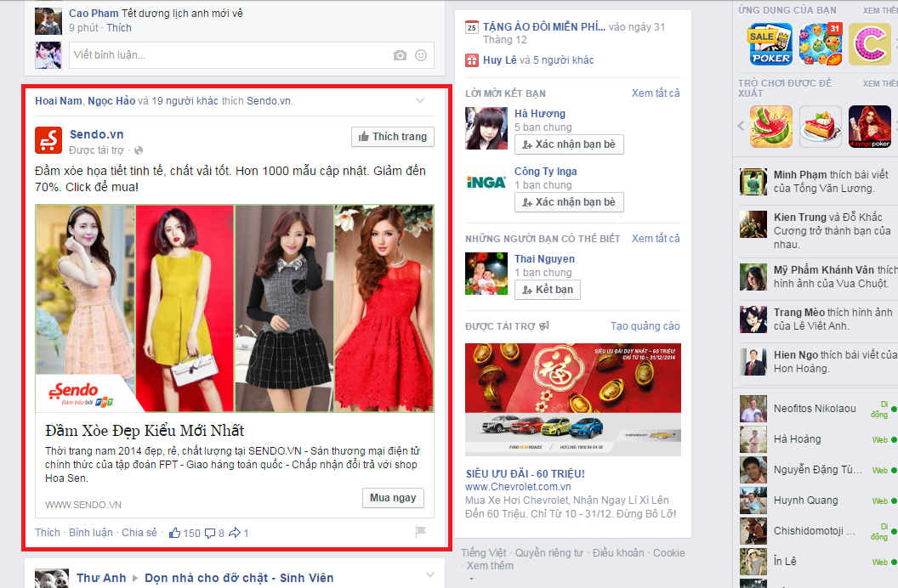Click the Viết bình luận input field

213,54
